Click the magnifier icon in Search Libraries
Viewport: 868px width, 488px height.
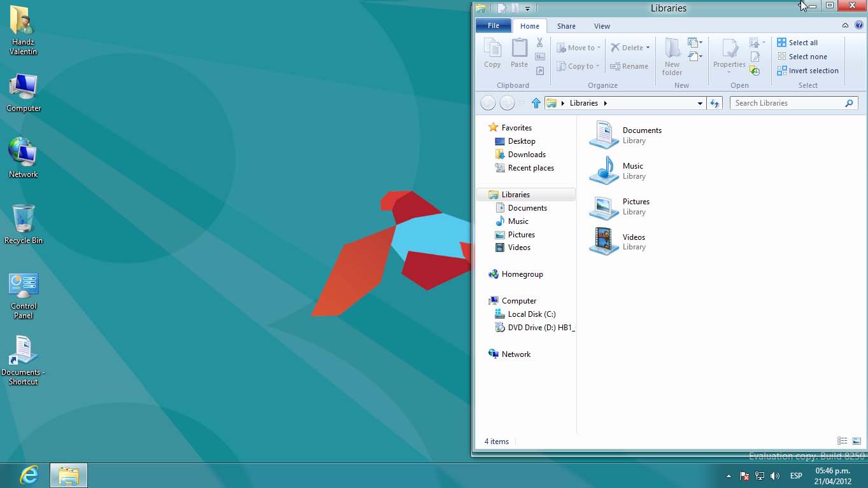pos(849,103)
